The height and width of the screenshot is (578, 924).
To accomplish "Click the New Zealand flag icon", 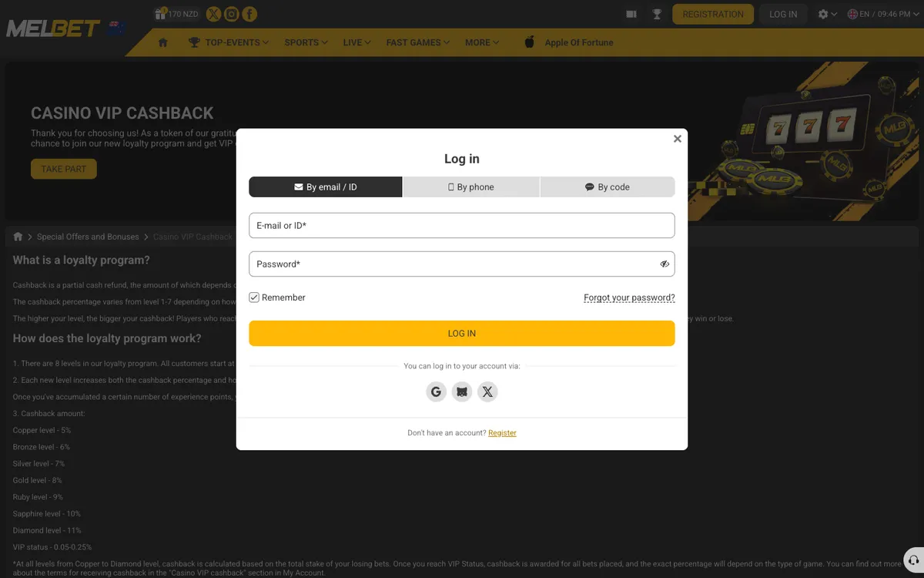I will pos(116,28).
